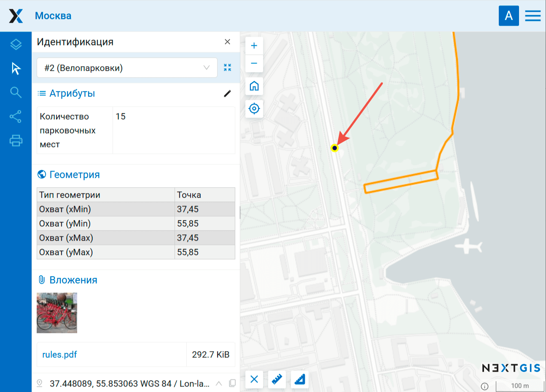Copy coordinates to clipboard
The height and width of the screenshot is (392, 546).
(232, 383)
